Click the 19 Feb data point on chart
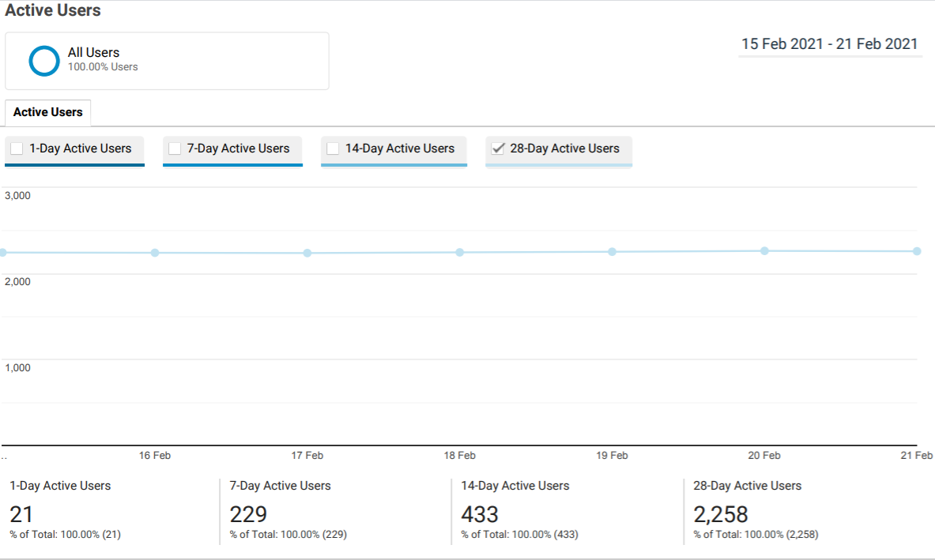Screen dimensions: 935x560 tap(612, 252)
